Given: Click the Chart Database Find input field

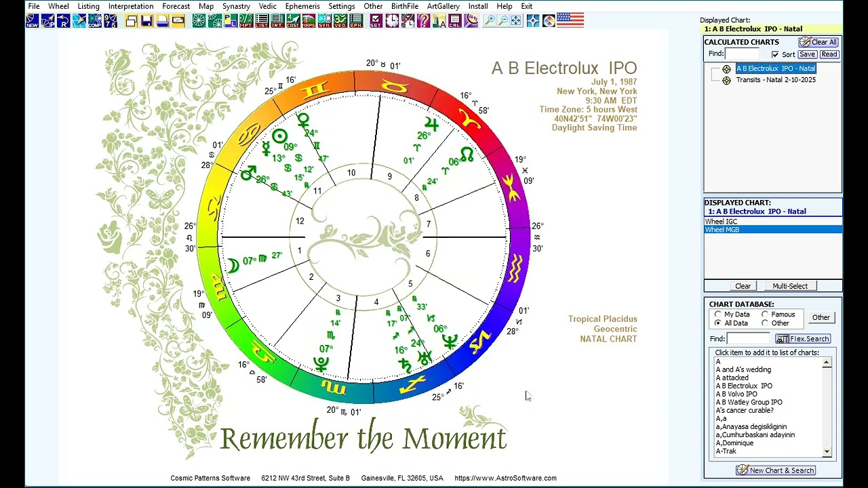Looking at the screenshot, I should point(749,339).
